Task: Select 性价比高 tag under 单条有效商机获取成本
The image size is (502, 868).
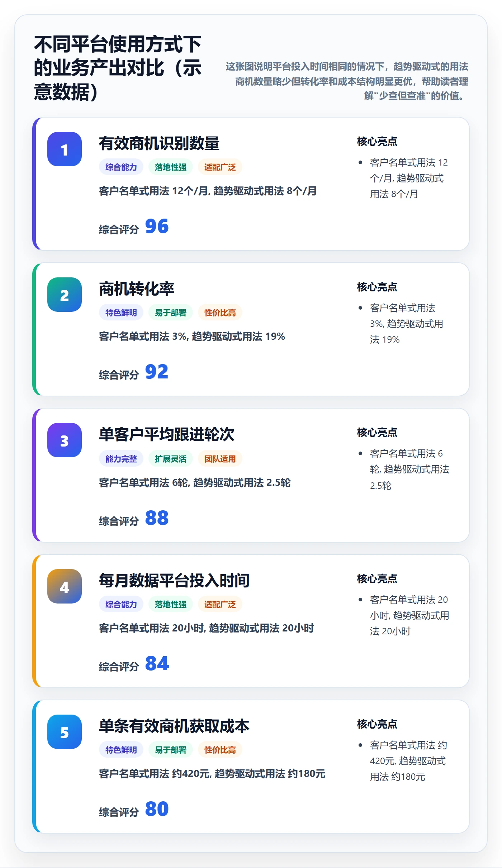Action: pyautogui.click(x=220, y=750)
